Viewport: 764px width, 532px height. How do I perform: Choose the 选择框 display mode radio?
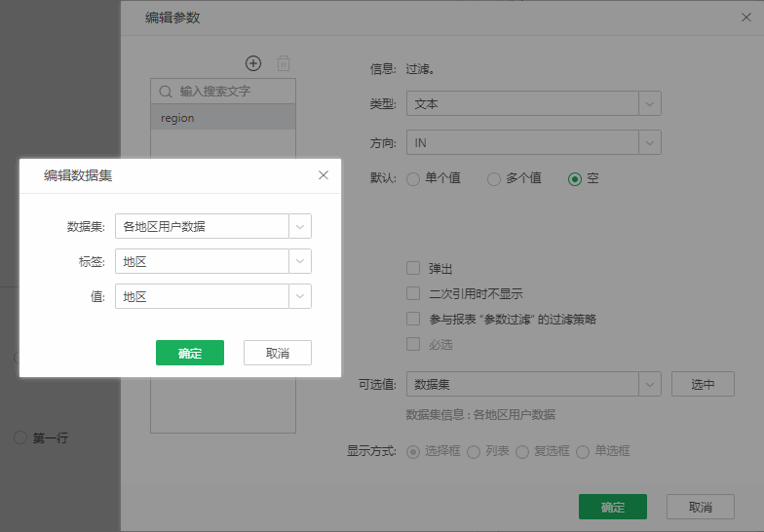[413, 452]
